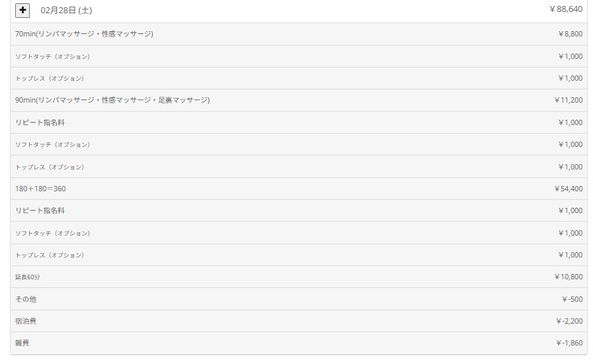593x364 pixels.
Task: Click the ¥-500 amount
Action: [x=572, y=299]
